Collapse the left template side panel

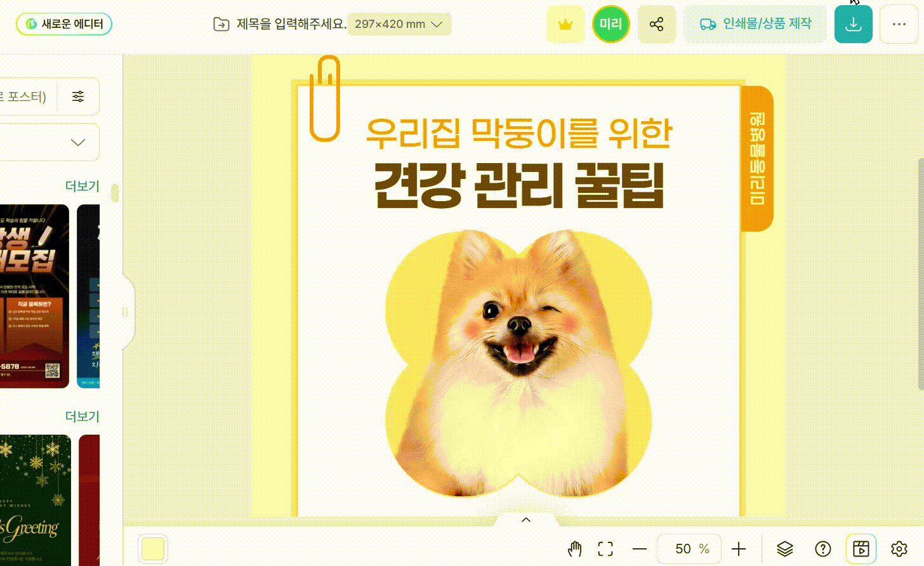click(126, 312)
